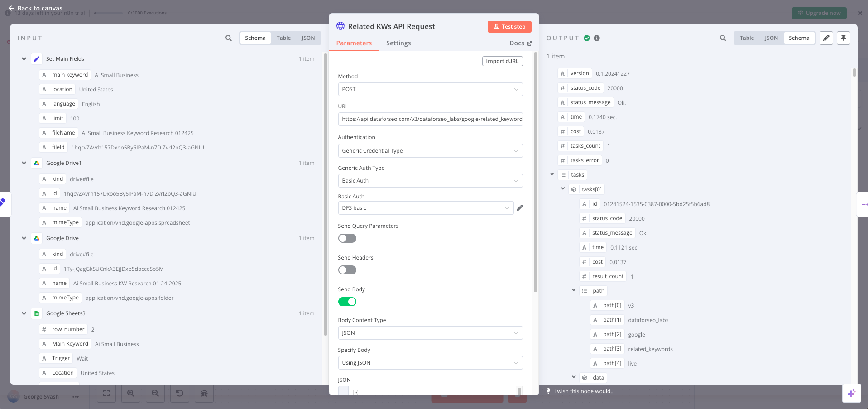
Task: Select input Schema view tab
Action: [x=255, y=38]
